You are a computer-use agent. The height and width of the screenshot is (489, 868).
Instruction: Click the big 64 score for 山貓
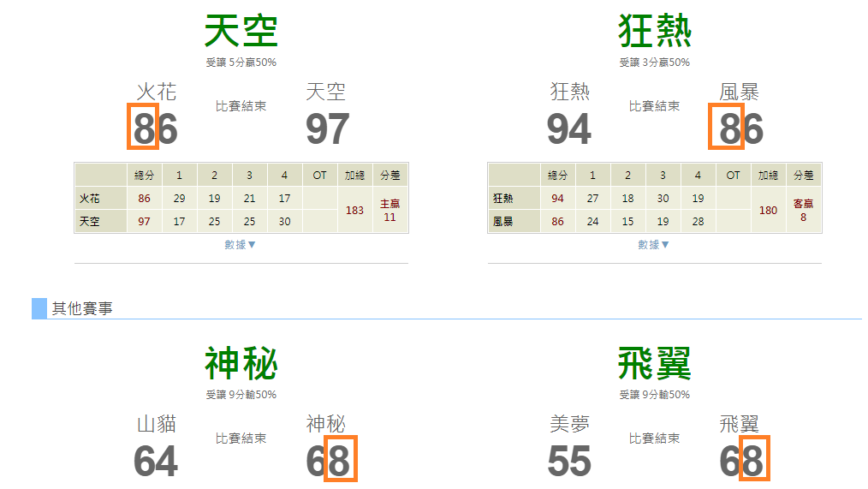(156, 462)
